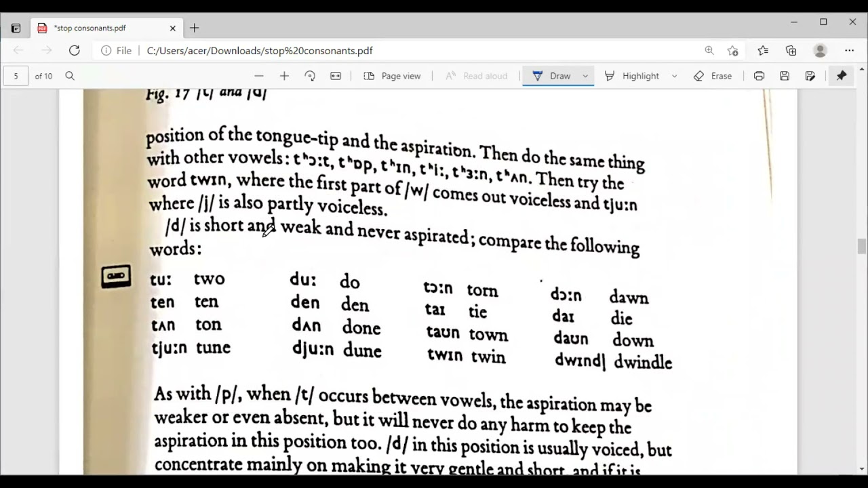
Task: Close the stop consonants.pdf tab
Action: tap(172, 28)
